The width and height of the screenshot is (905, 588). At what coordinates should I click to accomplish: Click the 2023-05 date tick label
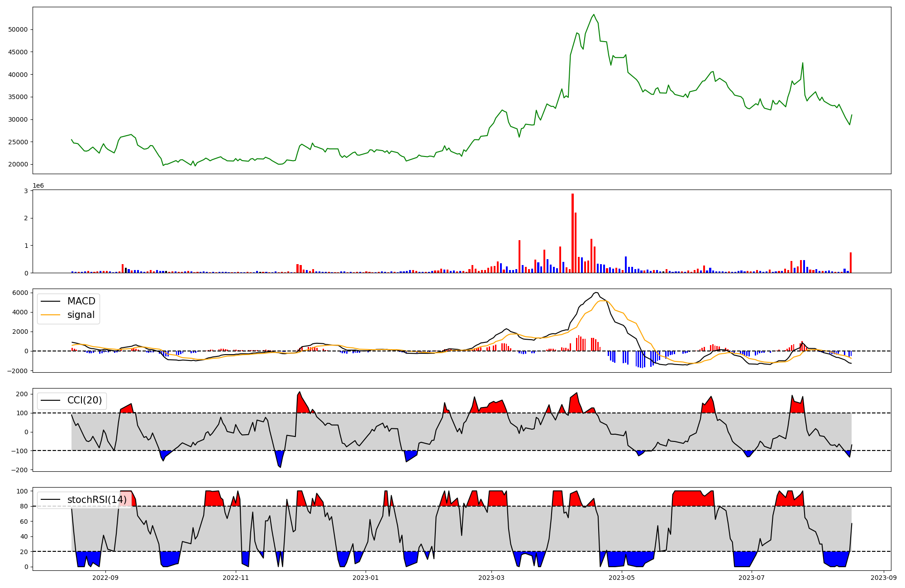pyautogui.click(x=622, y=578)
